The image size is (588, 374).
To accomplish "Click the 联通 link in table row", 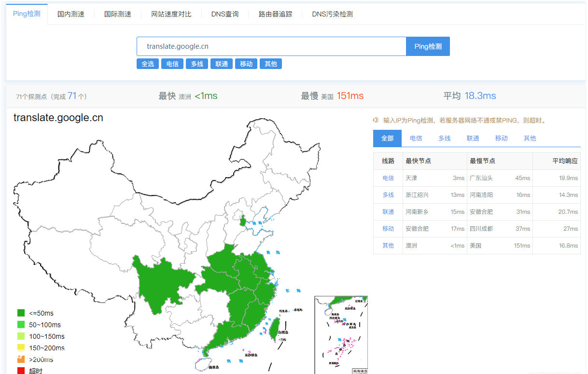I will 388,212.
